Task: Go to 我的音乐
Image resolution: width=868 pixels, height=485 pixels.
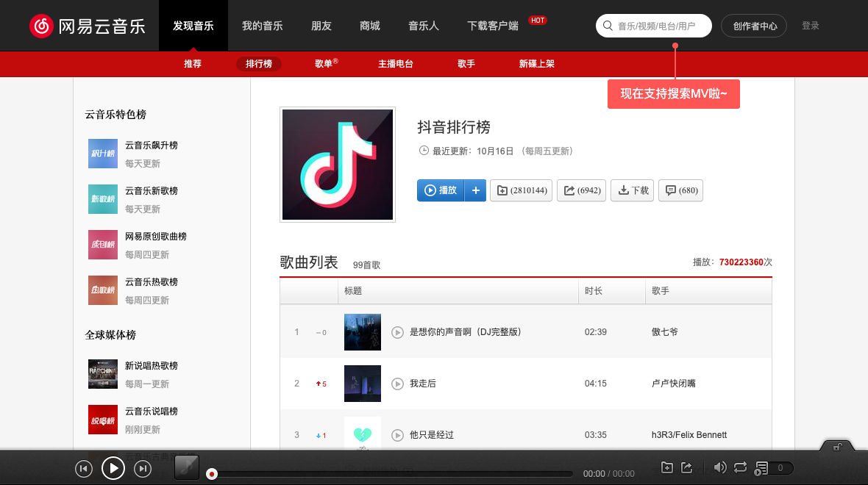Action: point(263,26)
